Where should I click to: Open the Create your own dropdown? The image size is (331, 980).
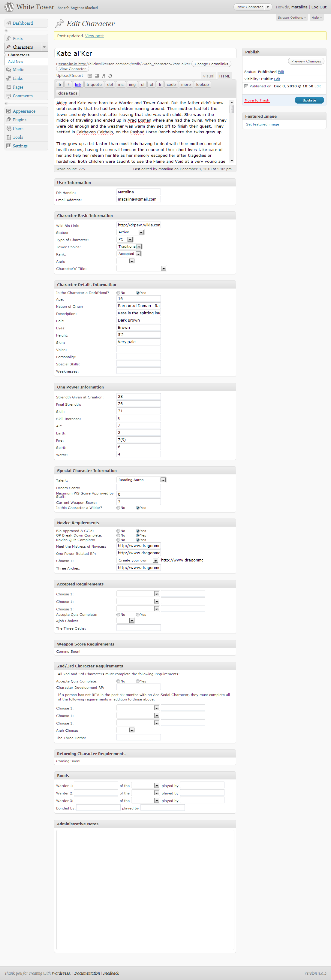(137, 560)
